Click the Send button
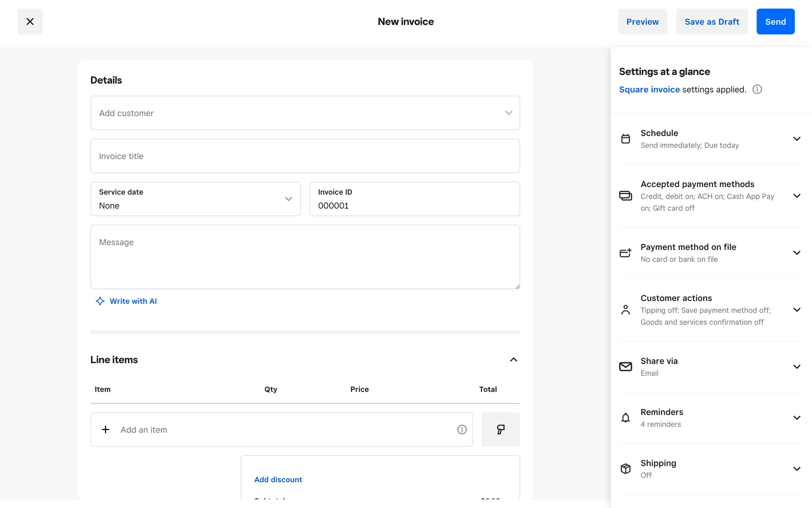812x508 pixels. pyautogui.click(x=775, y=22)
